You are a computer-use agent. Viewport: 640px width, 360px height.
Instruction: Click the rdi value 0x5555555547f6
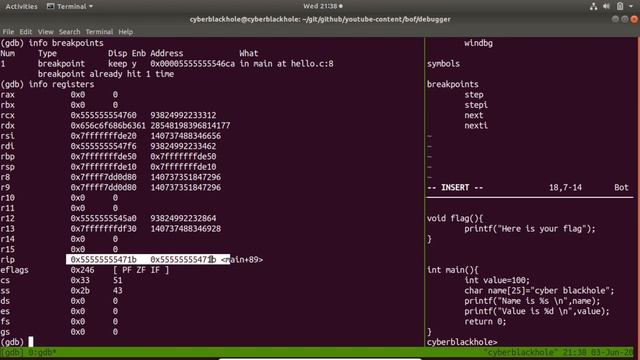pyautogui.click(x=103, y=146)
